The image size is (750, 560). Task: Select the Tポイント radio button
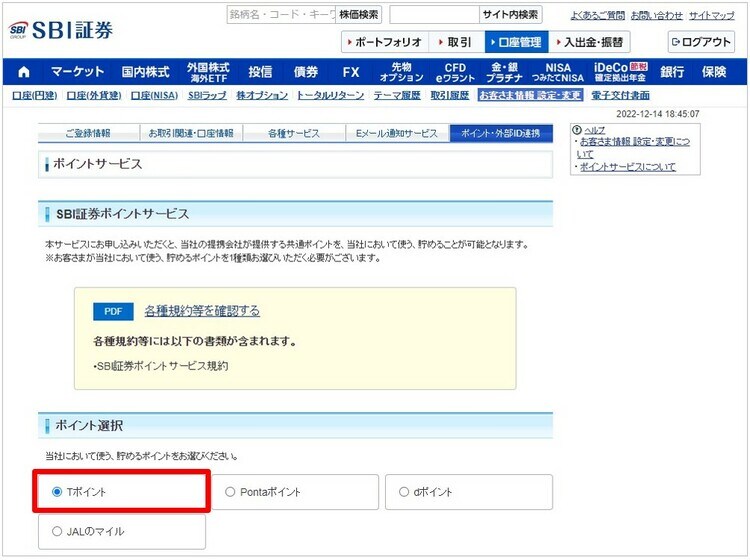pos(57,492)
